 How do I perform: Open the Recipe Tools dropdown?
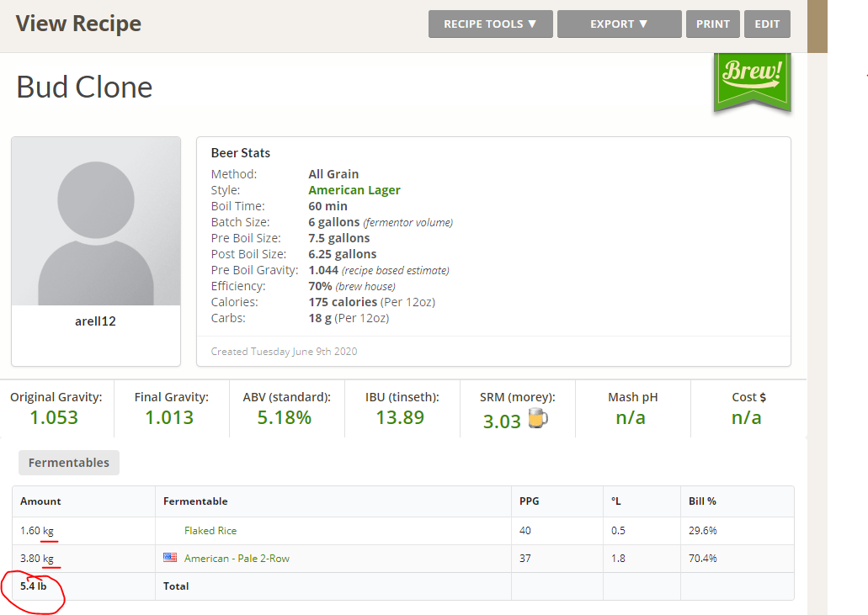490,24
